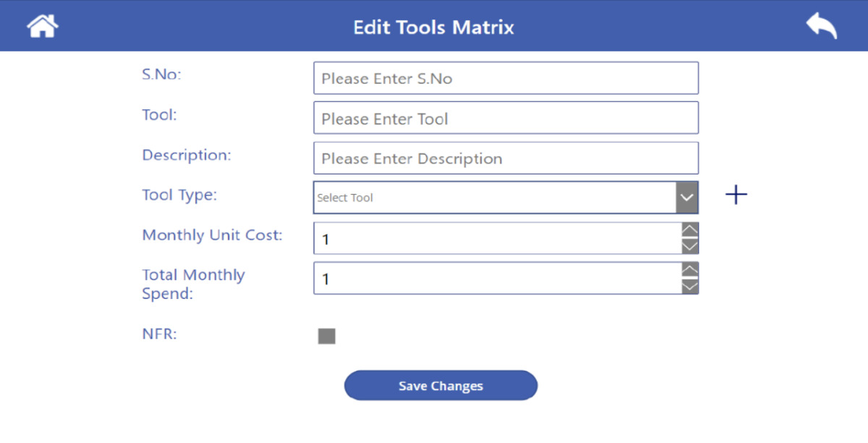
Task: Click the back arrow icon top right
Action: pyautogui.click(x=820, y=25)
